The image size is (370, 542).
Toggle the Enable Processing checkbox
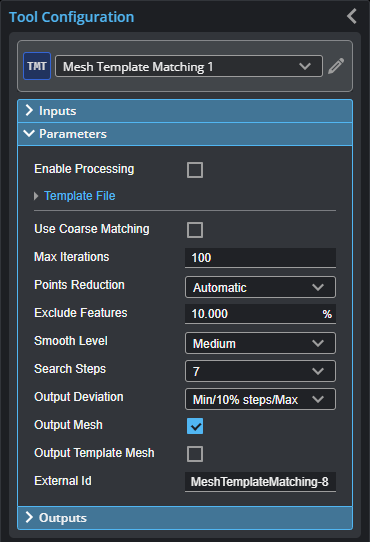tap(195, 170)
